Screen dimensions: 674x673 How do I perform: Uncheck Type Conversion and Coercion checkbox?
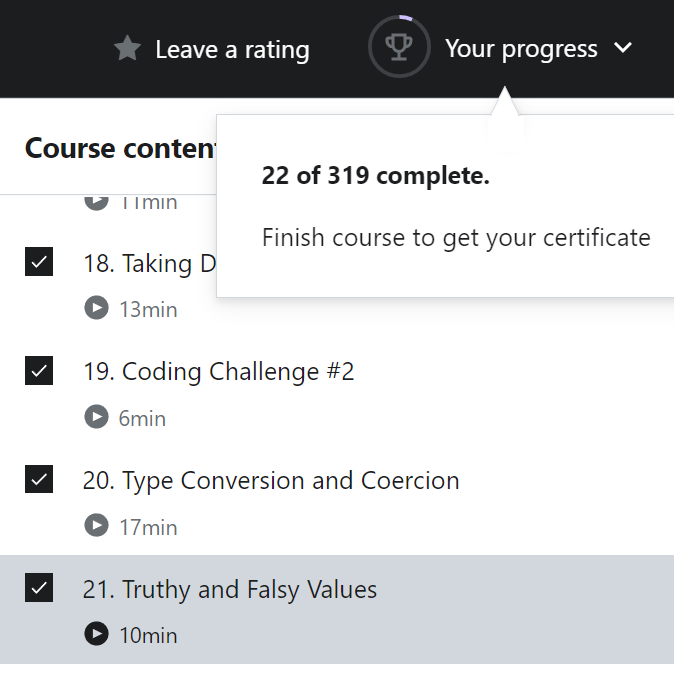pyautogui.click(x=39, y=479)
